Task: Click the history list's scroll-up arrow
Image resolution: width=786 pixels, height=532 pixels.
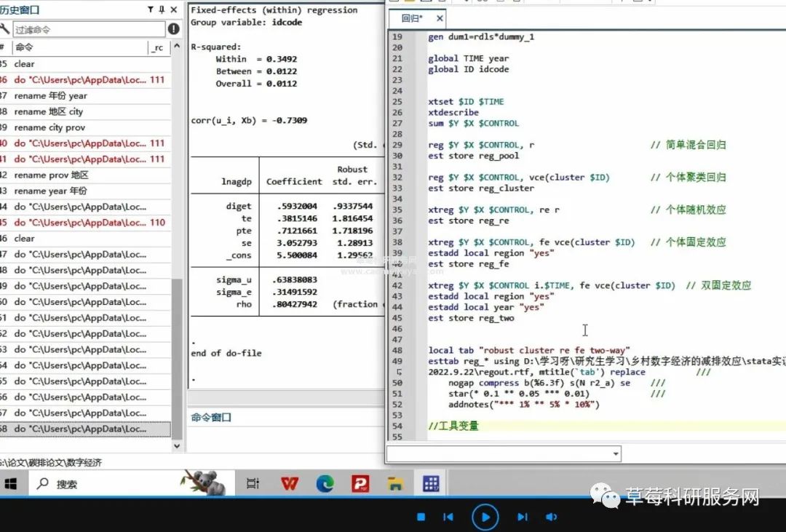Action: [x=177, y=46]
